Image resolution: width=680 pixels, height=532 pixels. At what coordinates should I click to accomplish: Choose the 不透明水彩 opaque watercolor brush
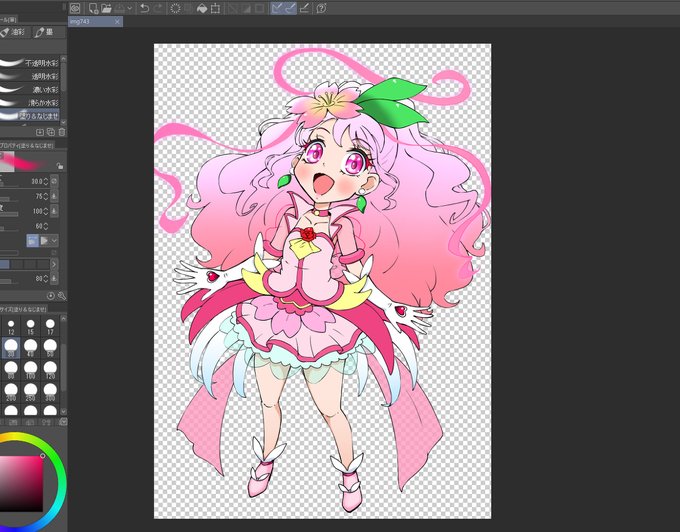[x=29, y=63]
